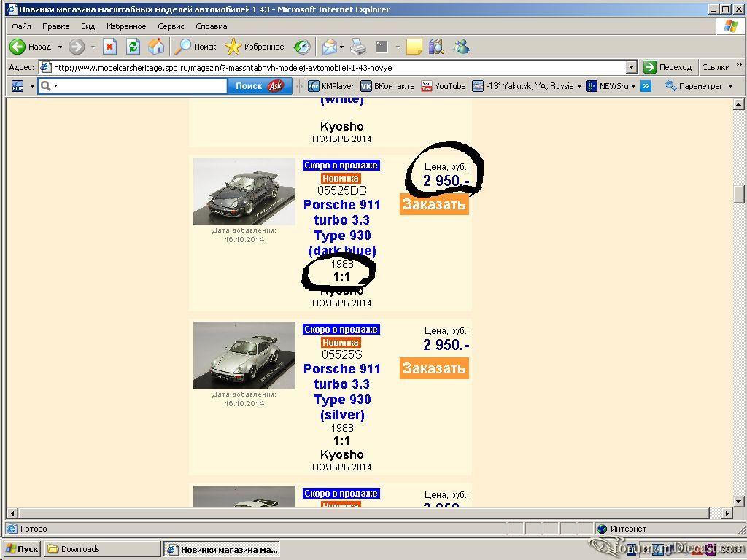Viewport: 747px width, 560px height.
Task: Open the History clock icon
Action: coord(301,47)
